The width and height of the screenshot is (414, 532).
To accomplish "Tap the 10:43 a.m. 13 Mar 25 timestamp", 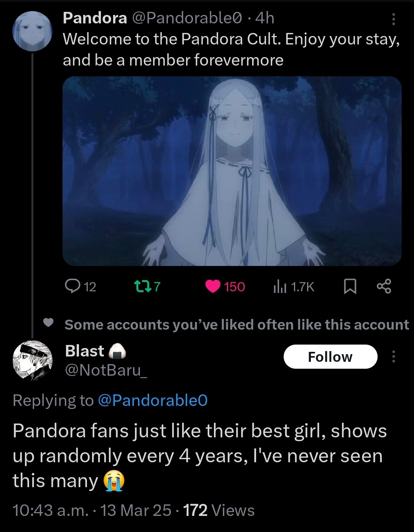I will (x=92, y=510).
